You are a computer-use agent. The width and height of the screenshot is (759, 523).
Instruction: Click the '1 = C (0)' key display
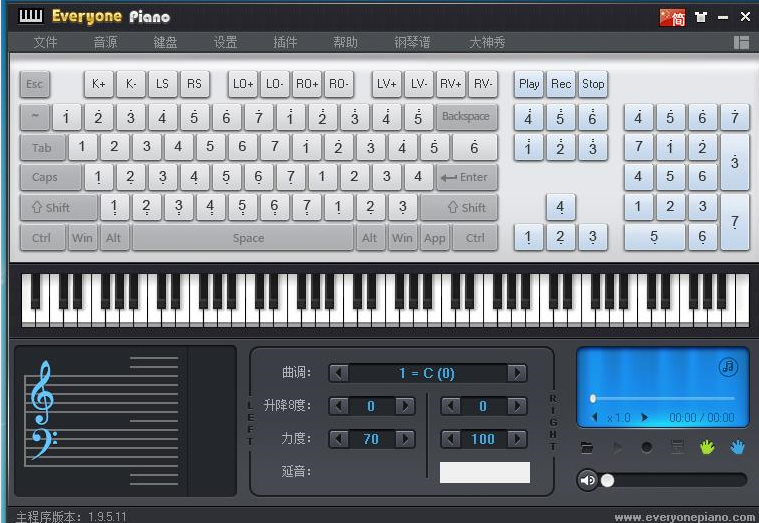click(x=427, y=373)
